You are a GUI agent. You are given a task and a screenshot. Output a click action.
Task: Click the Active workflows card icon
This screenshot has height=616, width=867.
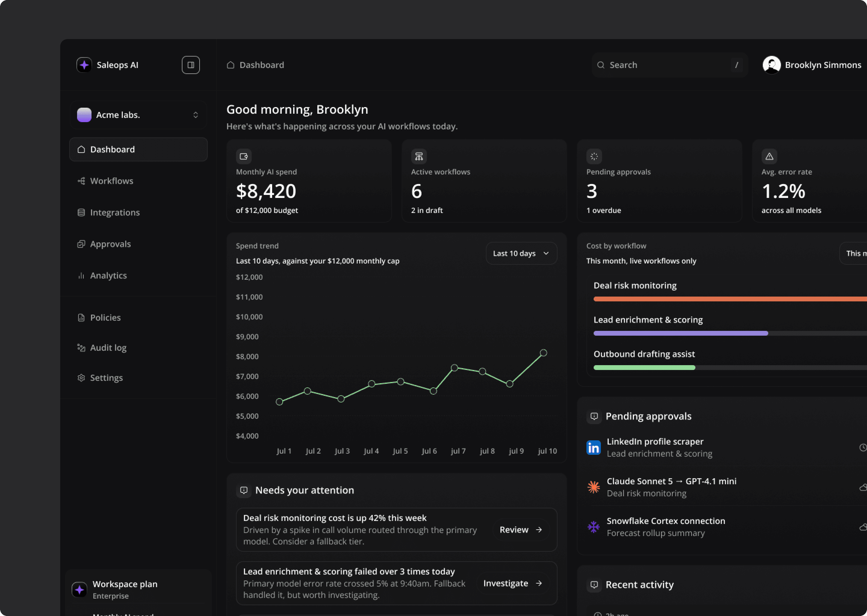(419, 156)
